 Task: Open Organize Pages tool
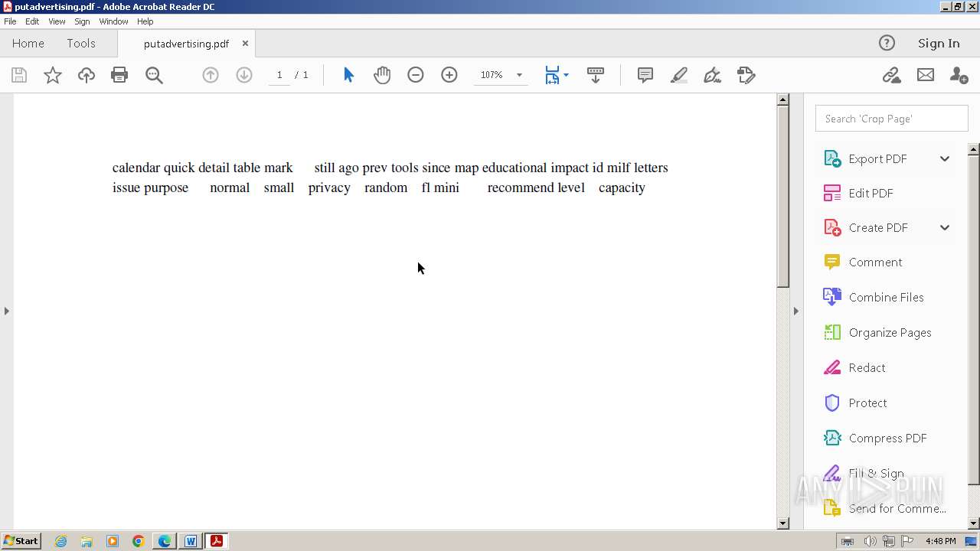[x=890, y=332]
